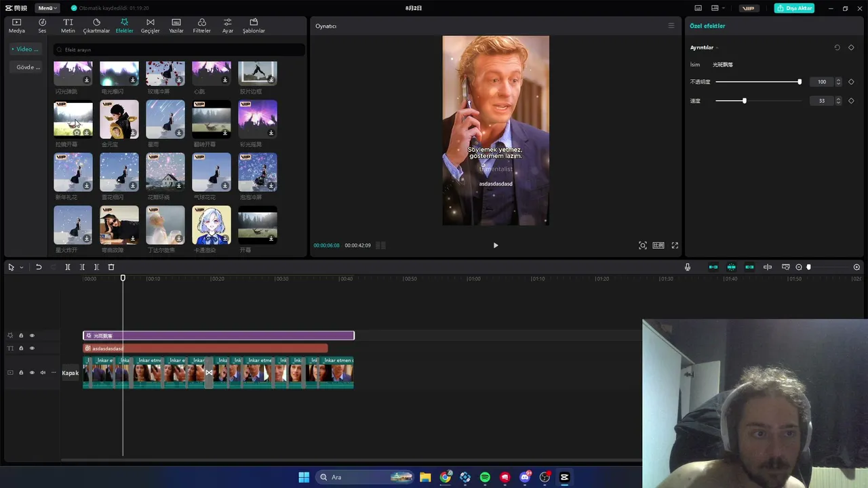Undo the last action
The image size is (868, 488).
[x=39, y=267]
